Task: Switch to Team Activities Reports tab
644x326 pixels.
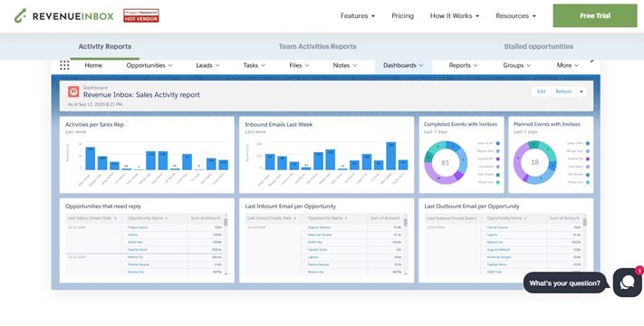Action: 318,46
